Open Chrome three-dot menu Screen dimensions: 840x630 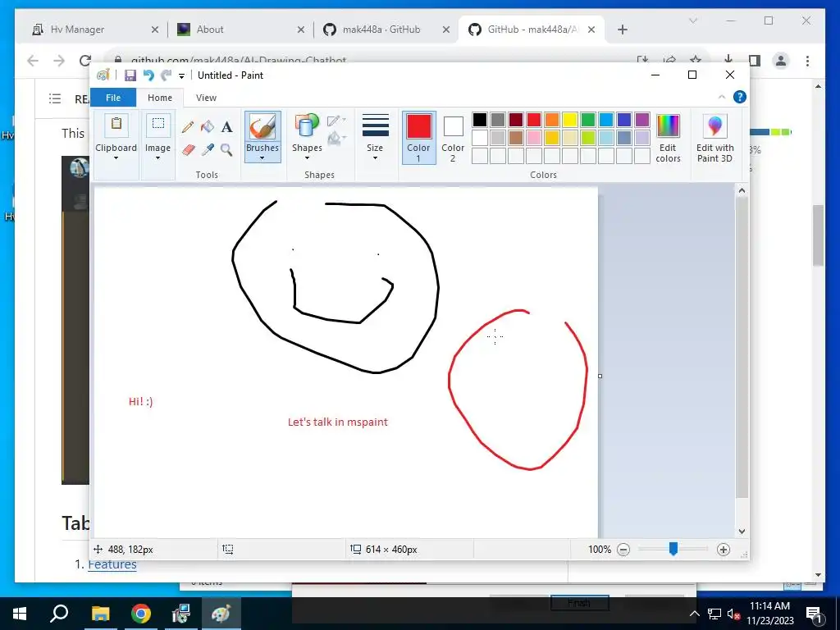coord(807,61)
